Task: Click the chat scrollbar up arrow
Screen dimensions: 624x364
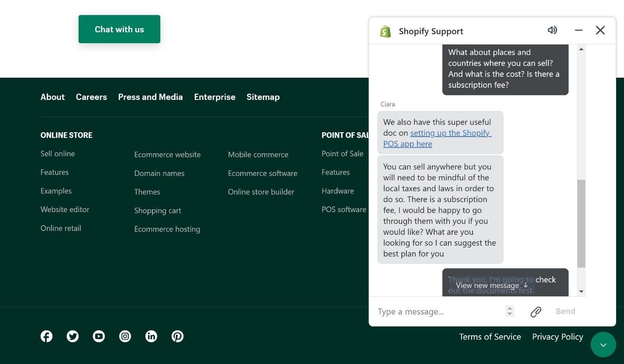Action: [581, 49]
